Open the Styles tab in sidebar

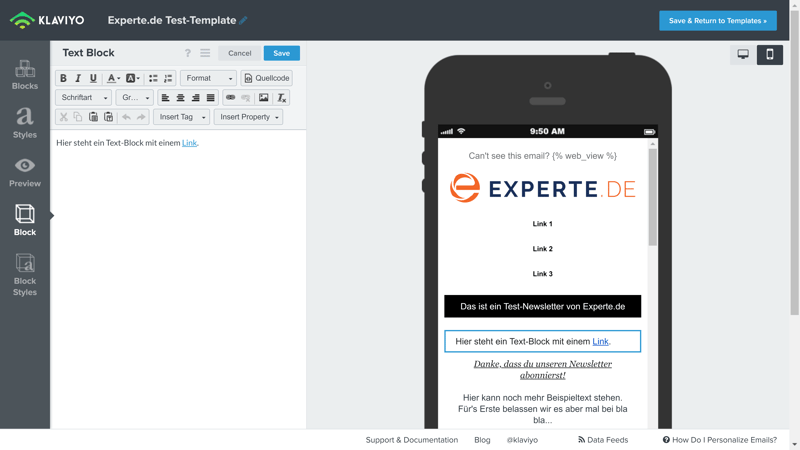click(25, 123)
